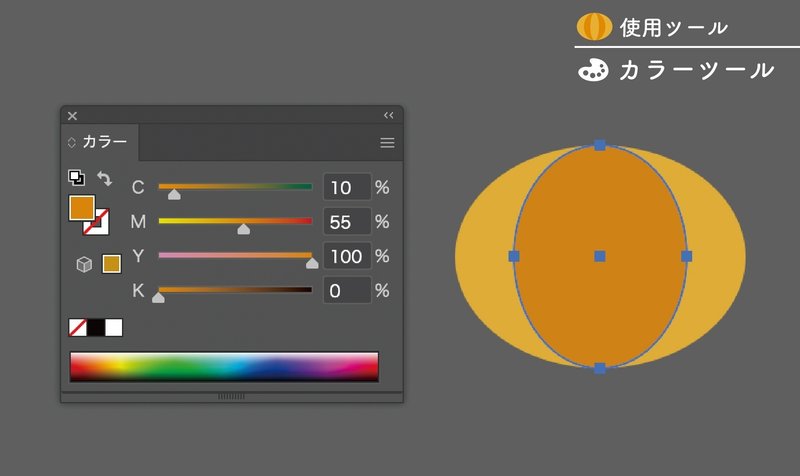Screen dimensions: 800x476
Task: Select the None swatch with red slash
Action: tap(78, 328)
